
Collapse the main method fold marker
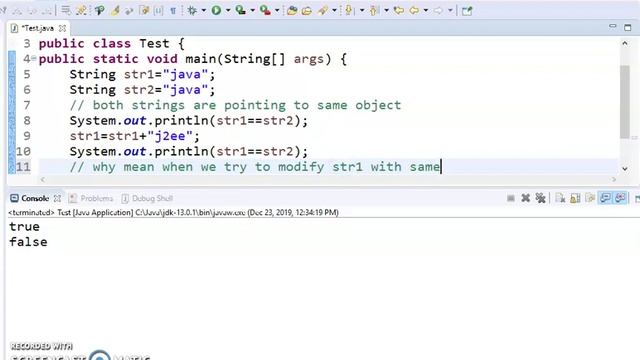[34, 59]
